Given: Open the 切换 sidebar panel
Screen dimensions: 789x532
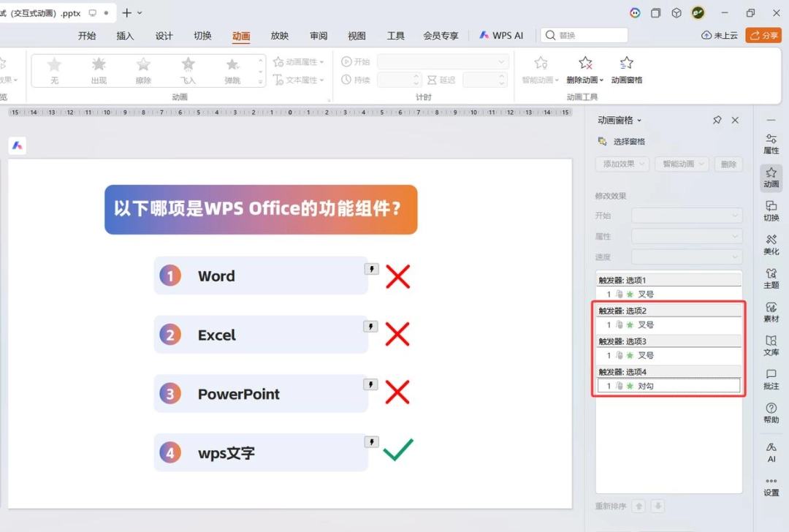Looking at the screenshot, I should [x=771, y=211].
